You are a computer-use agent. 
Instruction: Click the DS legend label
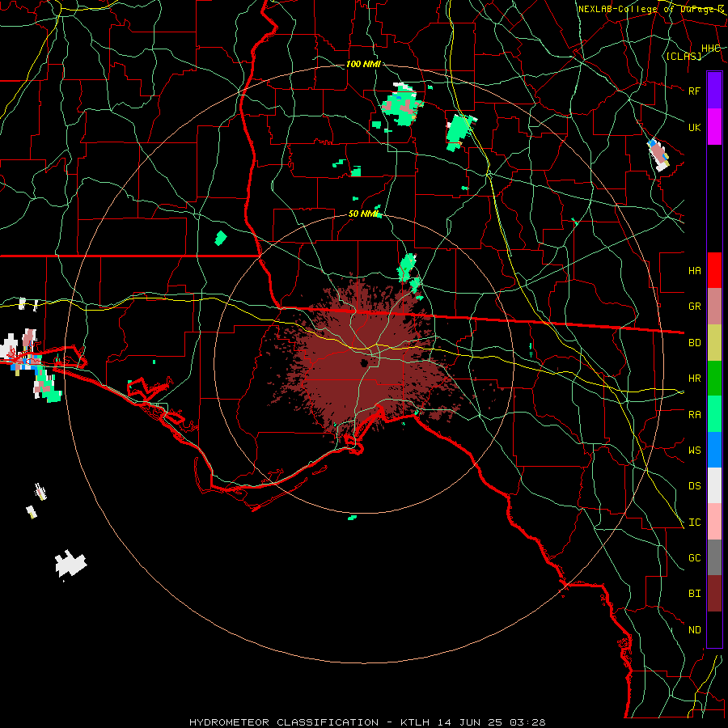695,486
